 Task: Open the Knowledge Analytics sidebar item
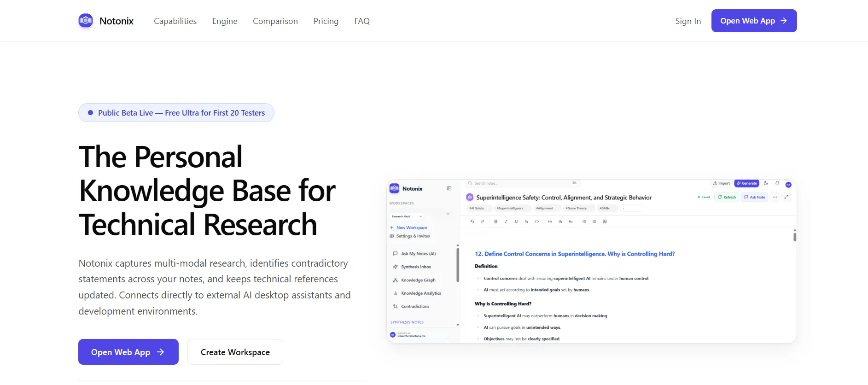click(417, 293)
